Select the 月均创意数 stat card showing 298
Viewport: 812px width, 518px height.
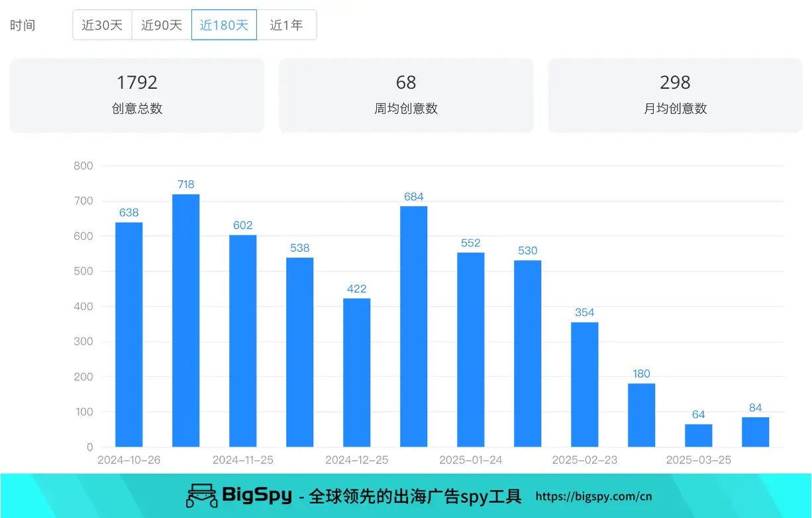click(x=675, y=95)
